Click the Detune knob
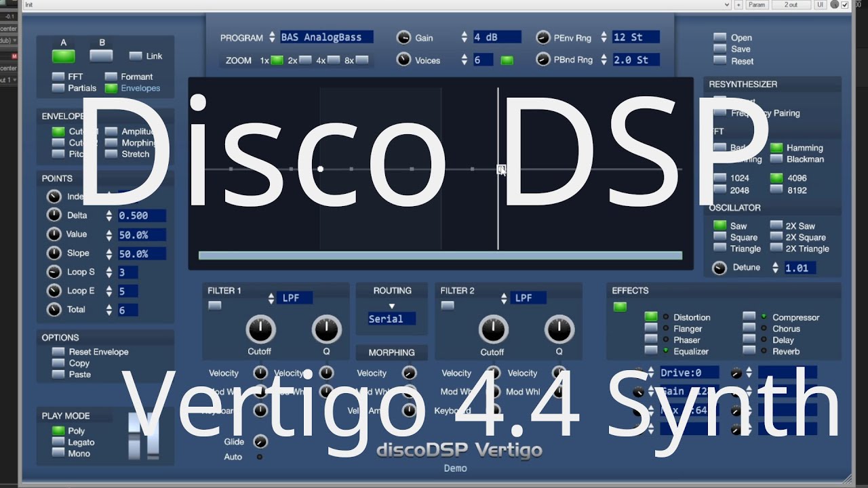 [719, 268]
